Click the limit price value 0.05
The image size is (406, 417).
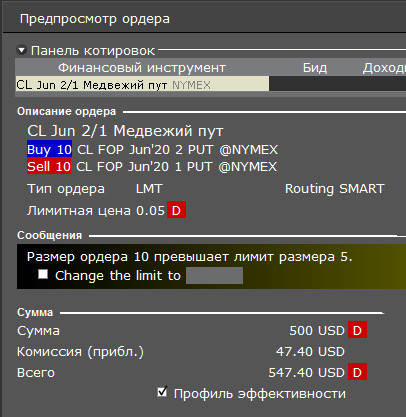151,210
